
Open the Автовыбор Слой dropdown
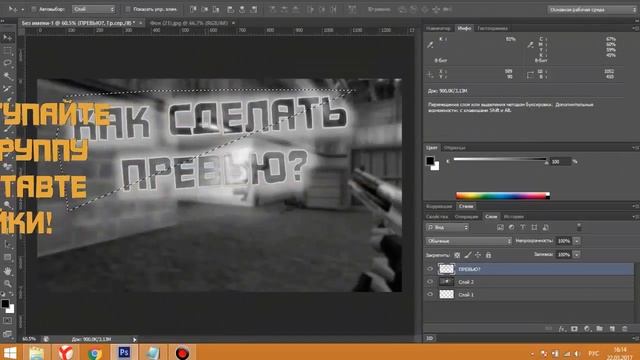(x=93, y=9)
